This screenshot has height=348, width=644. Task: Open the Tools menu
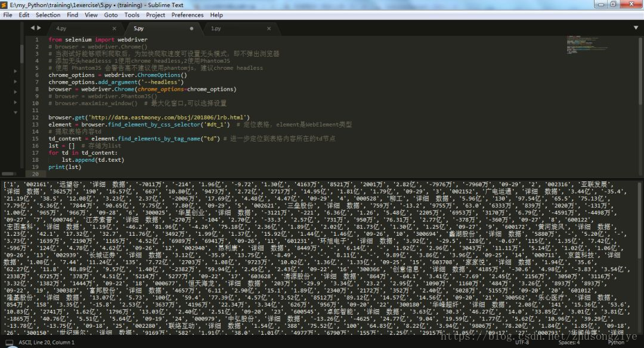(x=132, y=15)
